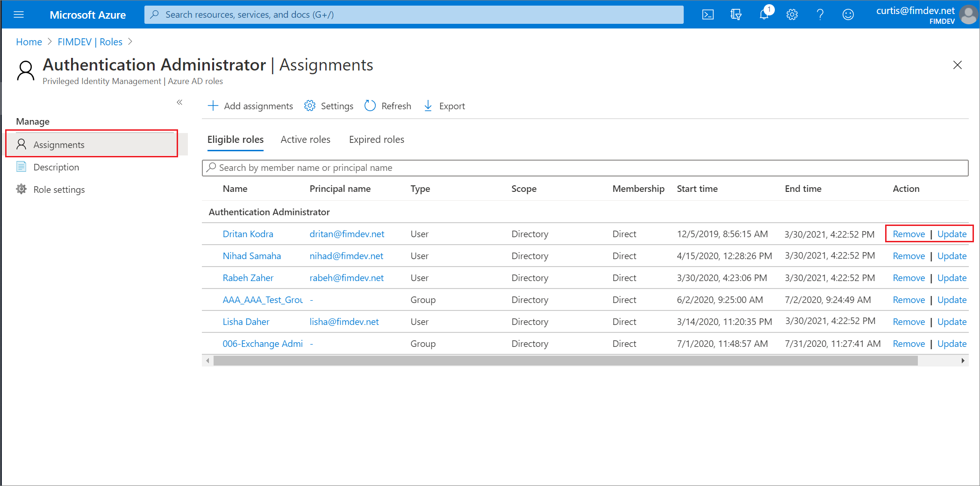Open Cloud Shell from the top bar

(708, 14)
